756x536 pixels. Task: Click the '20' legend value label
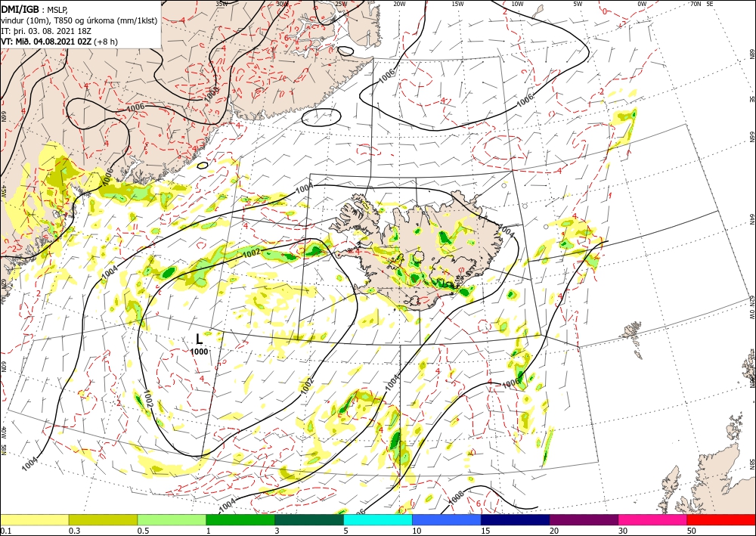554,531
